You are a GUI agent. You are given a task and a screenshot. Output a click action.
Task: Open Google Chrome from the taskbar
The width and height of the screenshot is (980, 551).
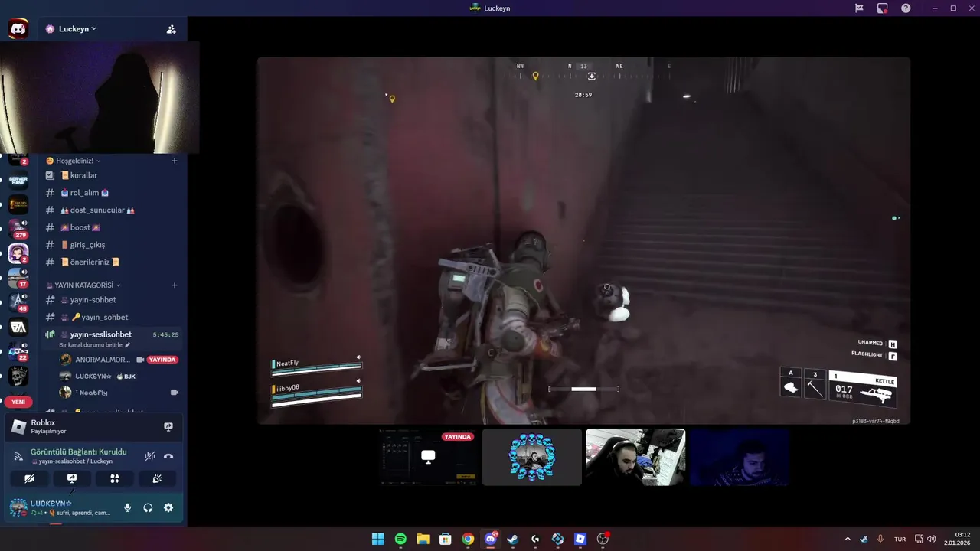(x=468, y=539)
